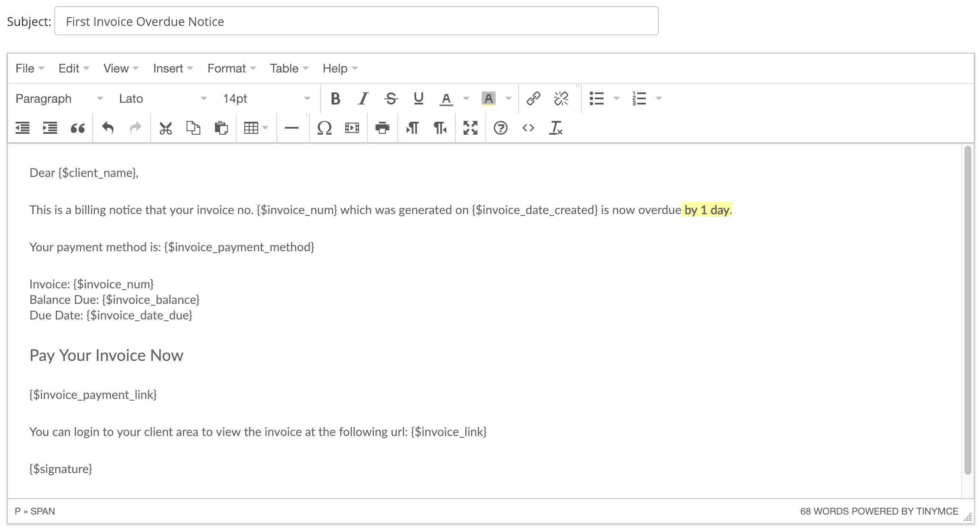The width and height of the screenshot is (980, 531).
Task: Toggle underline formatting
Action: [418, 98]
